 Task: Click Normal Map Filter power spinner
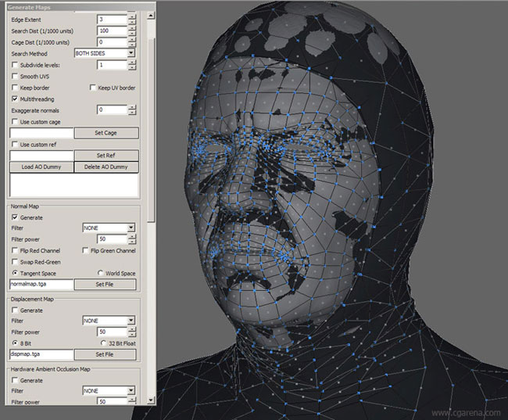pyautogui.click(x=132, y=239)
